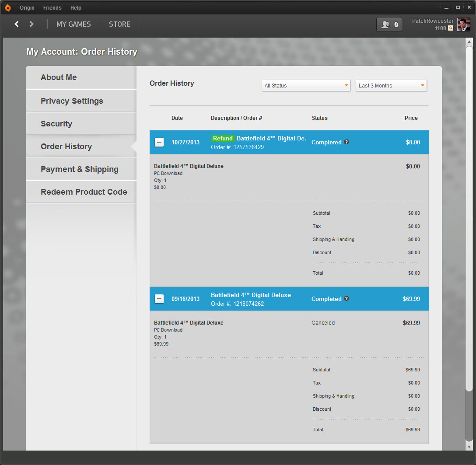Click the vertical scrollbar thumb
Viewport: 476px width, 465px height.
click(x=469, y=219)
